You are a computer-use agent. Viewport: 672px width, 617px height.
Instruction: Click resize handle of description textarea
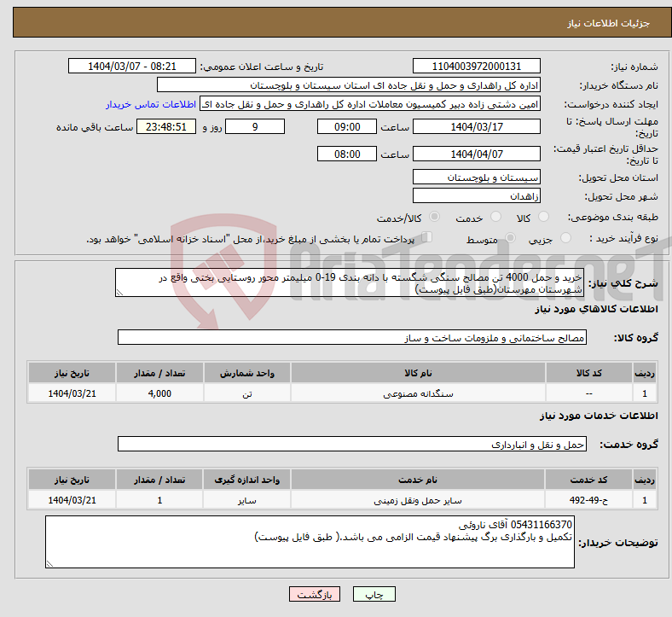[x=119, y=293]
